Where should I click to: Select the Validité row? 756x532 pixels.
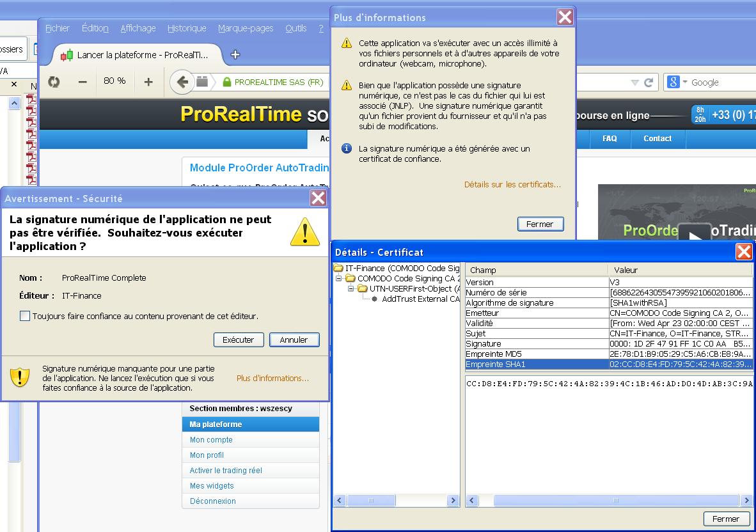coord(608,324)
